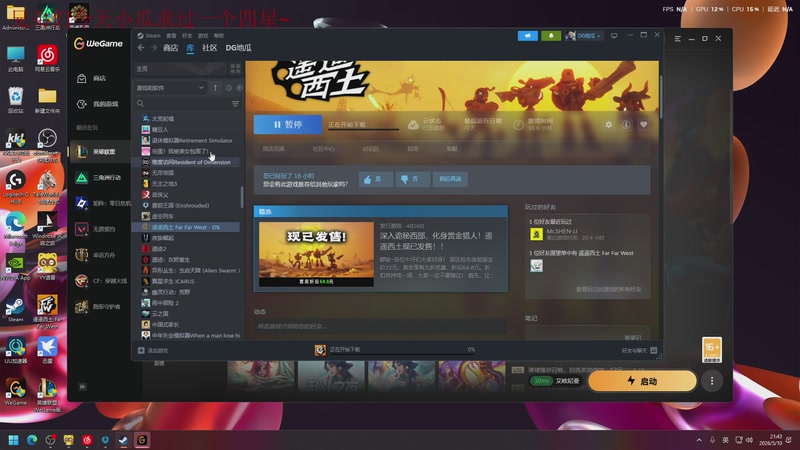Toggle the favorite heart icon
The height and width of the screenshot is (450, 800).
pyautogui.click(x=643, y=124)
